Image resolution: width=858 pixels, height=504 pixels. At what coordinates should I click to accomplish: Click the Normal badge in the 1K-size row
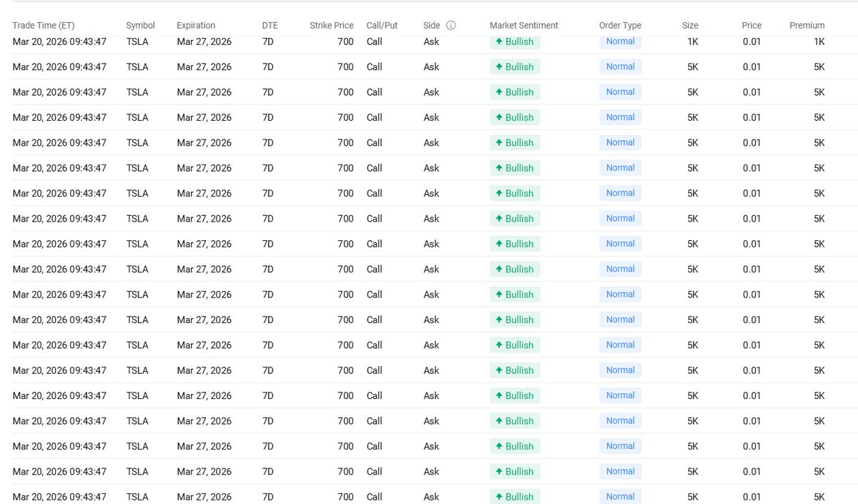click(x=620, y=41)
